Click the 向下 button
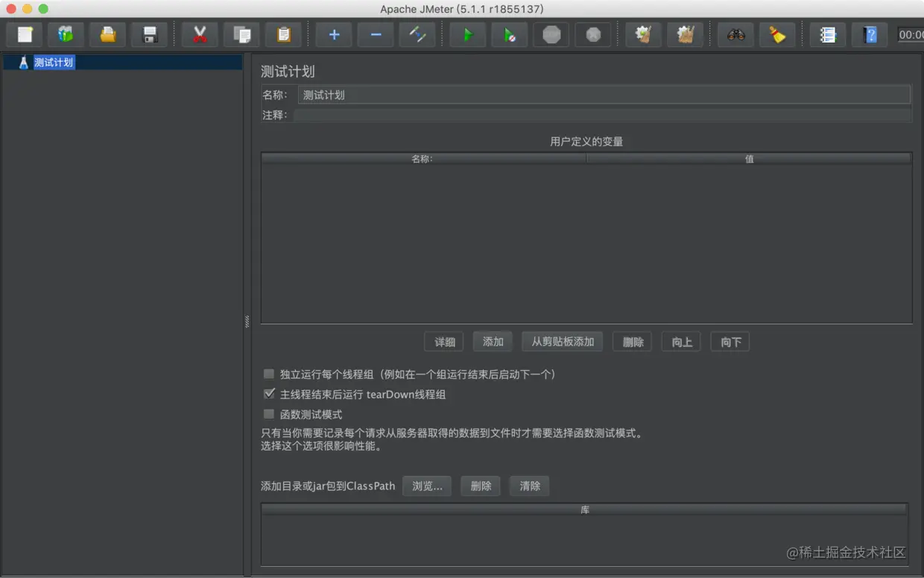This screenshot has width=924, height=578. pos(730,342)
